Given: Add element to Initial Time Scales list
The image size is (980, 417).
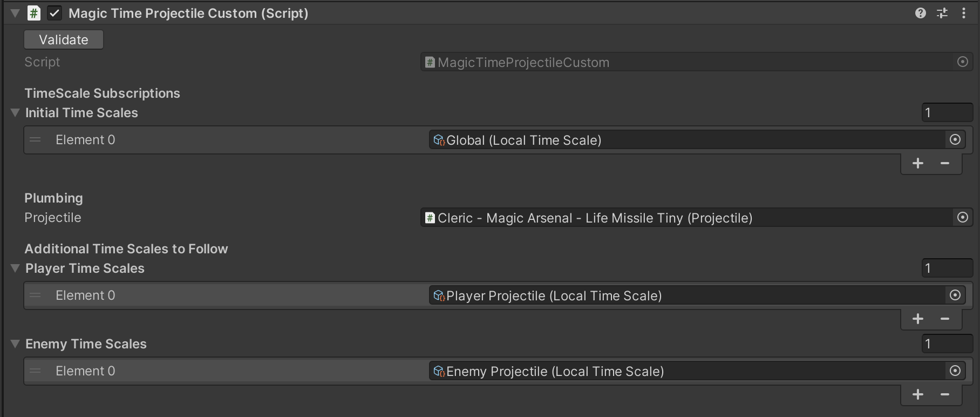Looking at the screenshot, I should (x=918, y=164).
